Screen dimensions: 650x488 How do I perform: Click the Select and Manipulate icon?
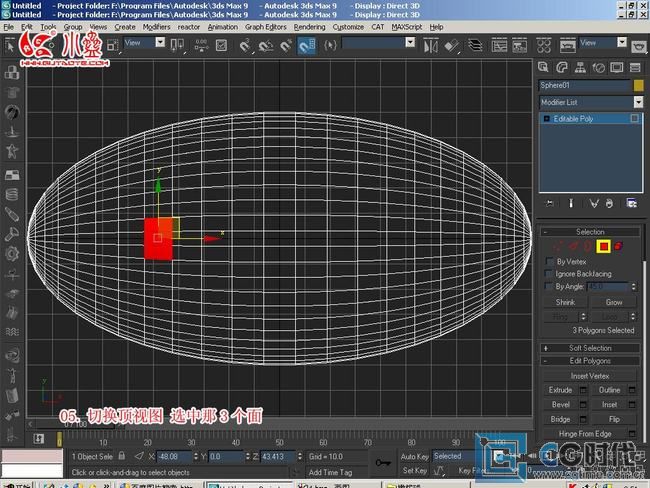pos(201,45)
